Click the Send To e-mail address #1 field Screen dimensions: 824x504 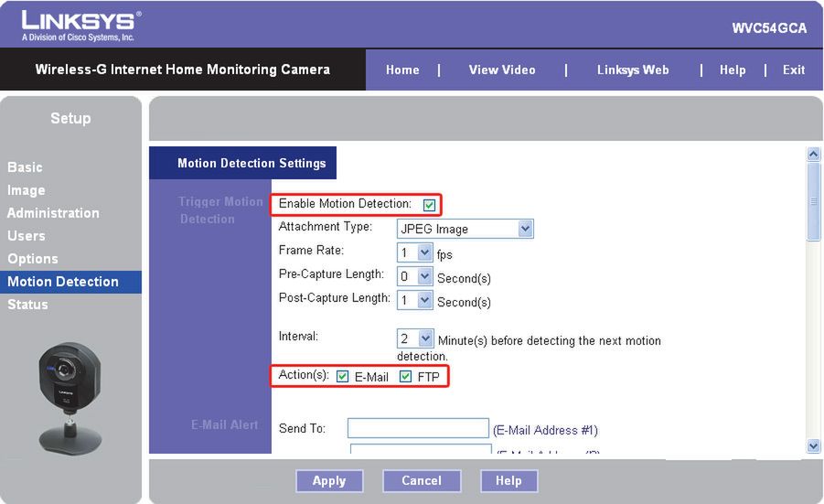[418, 428]
